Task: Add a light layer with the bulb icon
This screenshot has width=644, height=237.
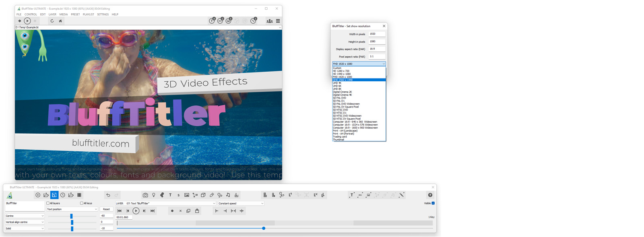Action: (154, 195)
